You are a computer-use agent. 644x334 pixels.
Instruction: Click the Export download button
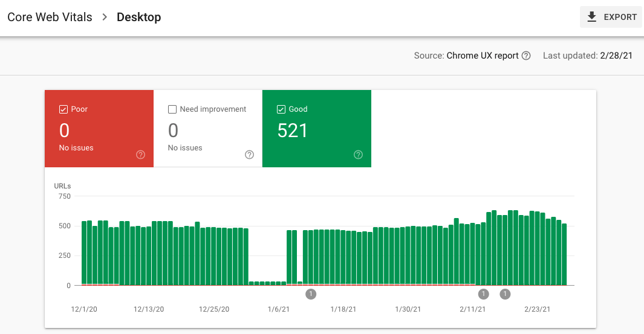point(611,17)
